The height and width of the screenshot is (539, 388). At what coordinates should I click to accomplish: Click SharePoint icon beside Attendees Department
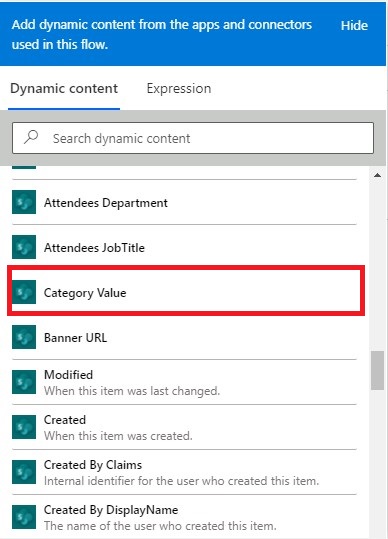[24, 202]
